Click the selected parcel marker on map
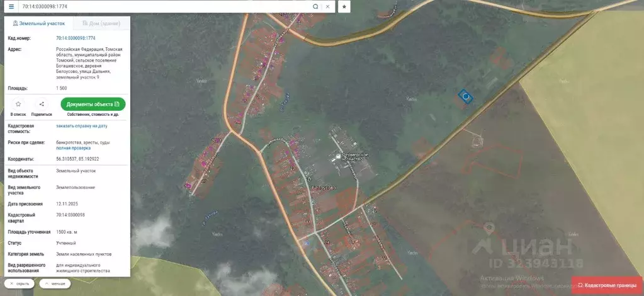Image resolution: width=644 pixels, height=296 pixels. [466, 96]
